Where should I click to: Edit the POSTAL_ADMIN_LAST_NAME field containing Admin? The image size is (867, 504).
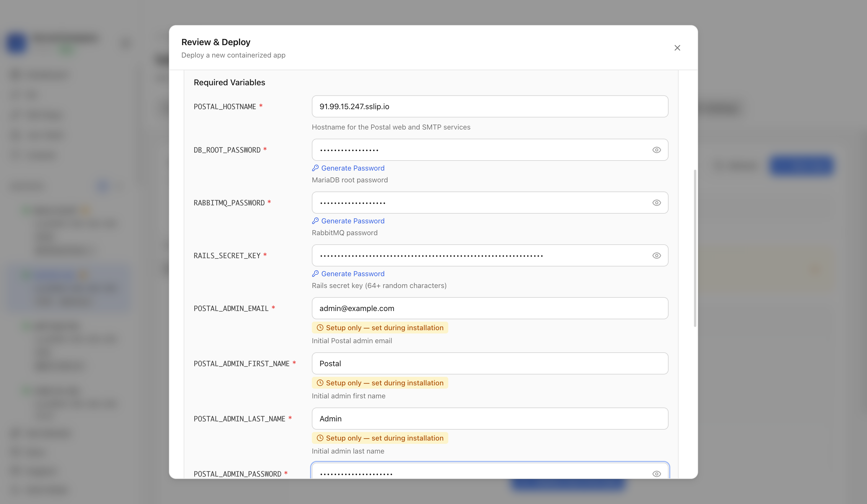(490, 419)
